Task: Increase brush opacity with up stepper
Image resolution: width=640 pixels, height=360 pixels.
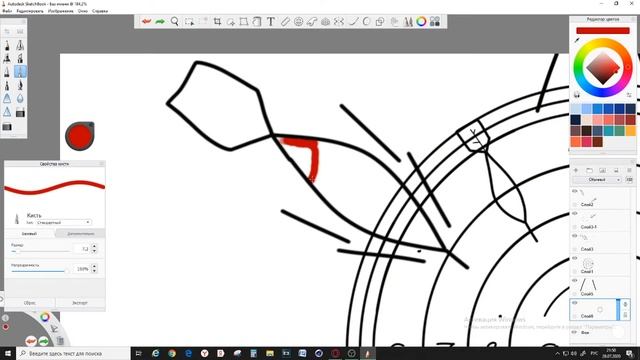Action: coord(94,266)
